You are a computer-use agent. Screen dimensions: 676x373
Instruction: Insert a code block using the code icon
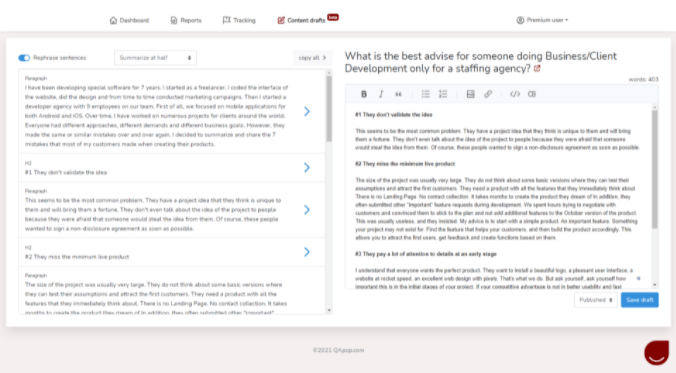(515, 94)
